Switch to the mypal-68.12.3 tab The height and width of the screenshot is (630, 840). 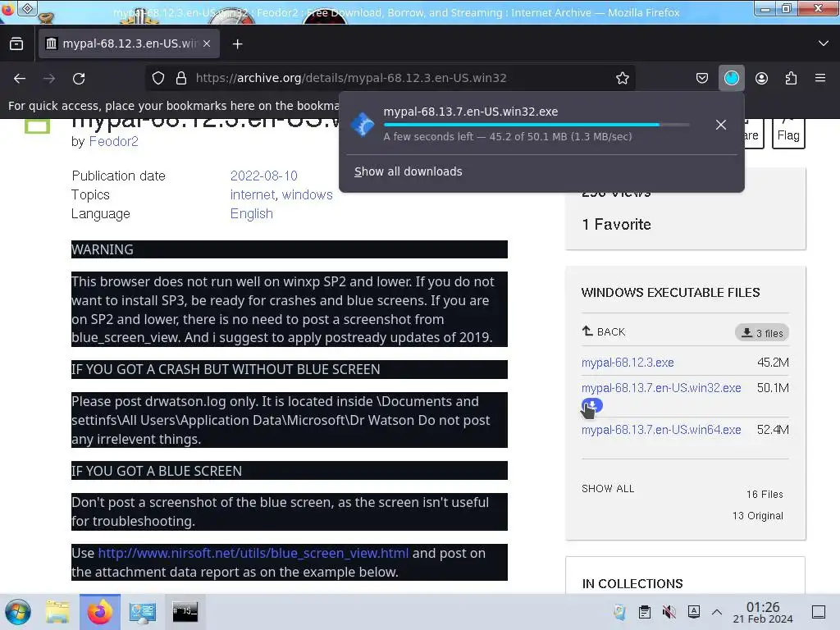click(x=129, y=43)
